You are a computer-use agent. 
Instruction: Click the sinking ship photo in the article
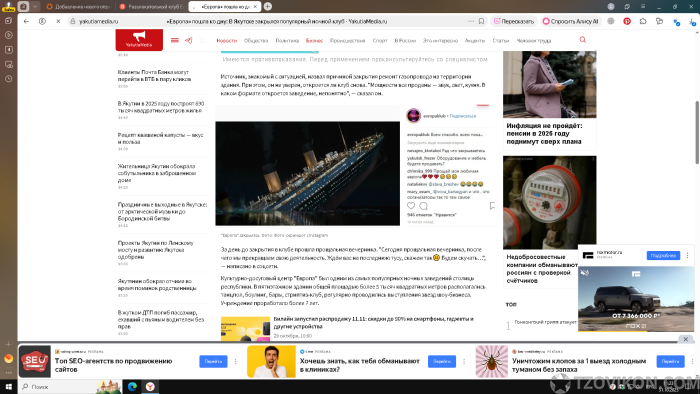coord(308,173)
